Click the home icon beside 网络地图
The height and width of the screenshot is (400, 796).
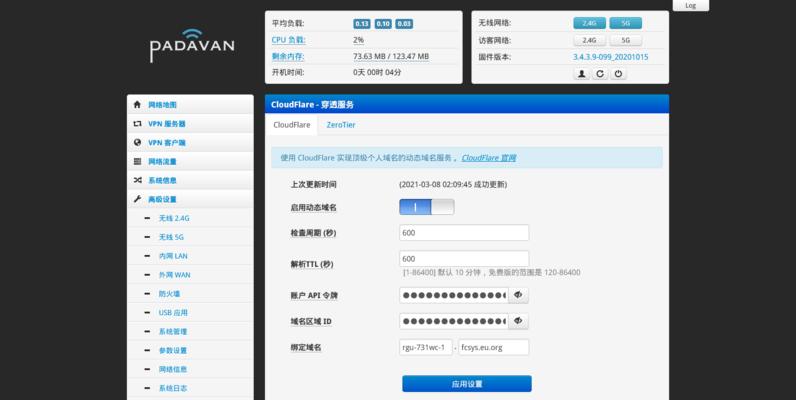(137, 105)
